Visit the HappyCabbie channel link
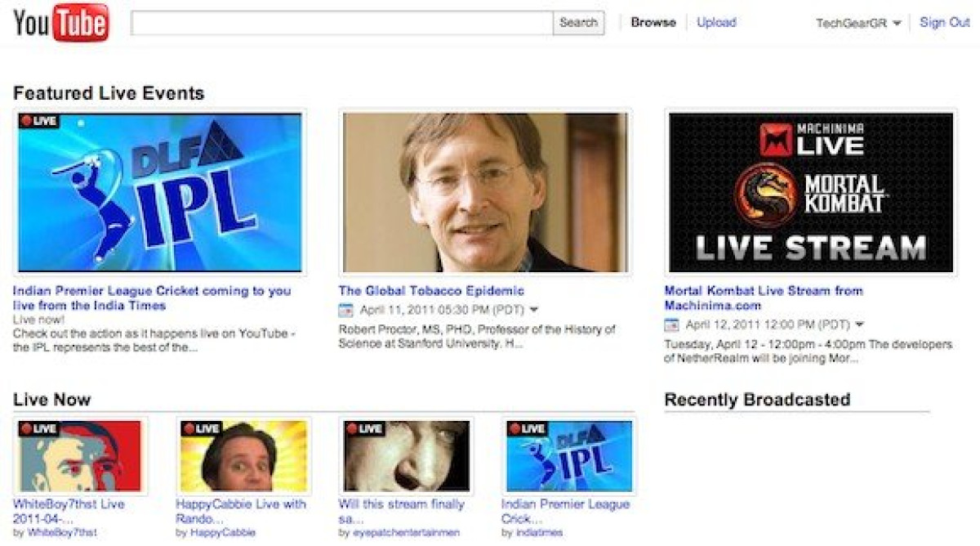Viewport: 980px width, 546px height. point(224,533)
